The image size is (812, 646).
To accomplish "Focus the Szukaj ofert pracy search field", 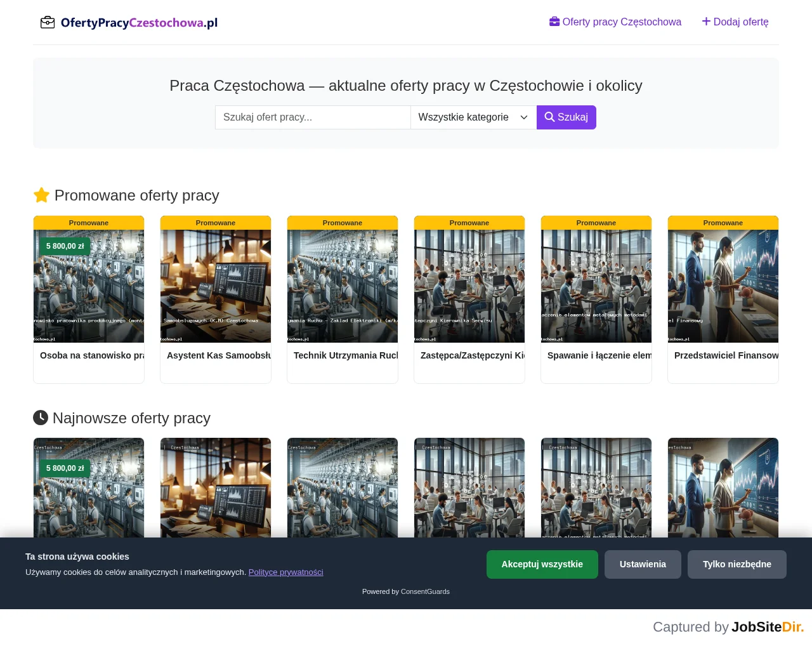I will pos(313,117).
